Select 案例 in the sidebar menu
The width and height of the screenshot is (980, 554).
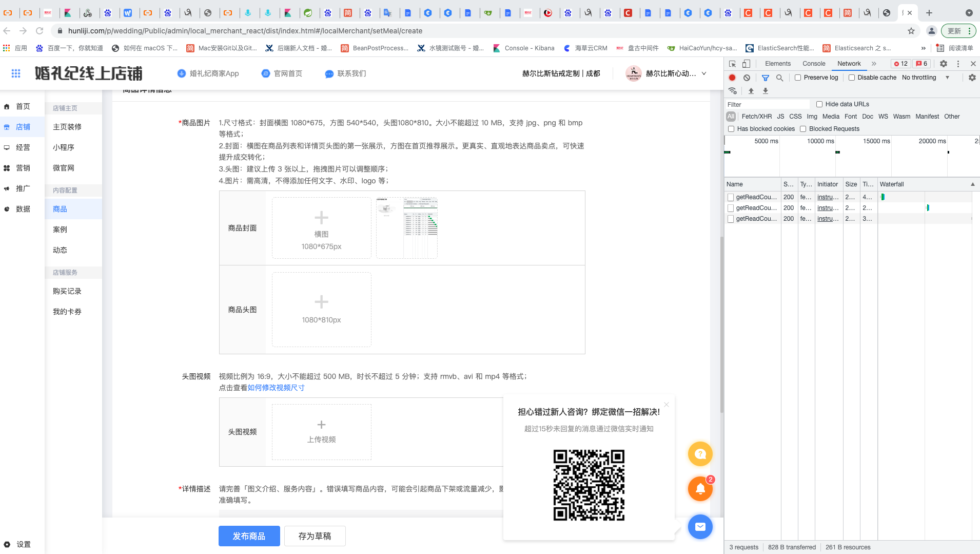pos(60,230)
